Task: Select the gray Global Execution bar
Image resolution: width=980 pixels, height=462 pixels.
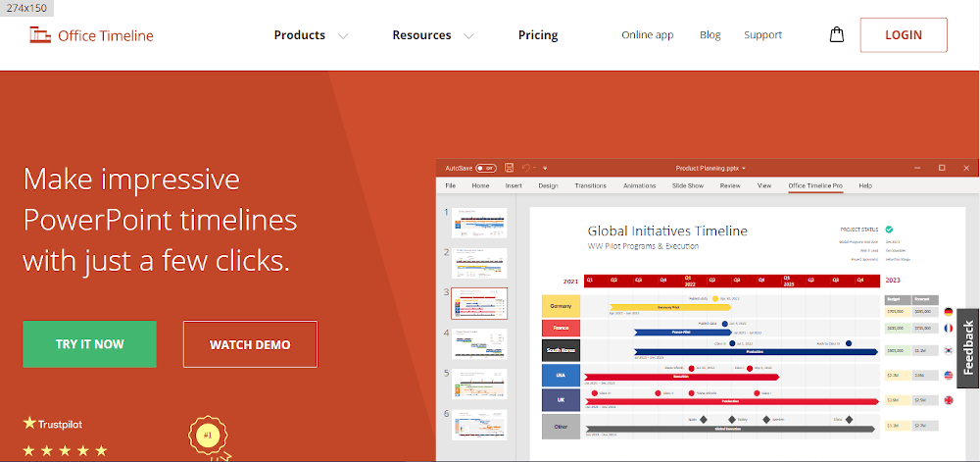Action: pos(730,430)
